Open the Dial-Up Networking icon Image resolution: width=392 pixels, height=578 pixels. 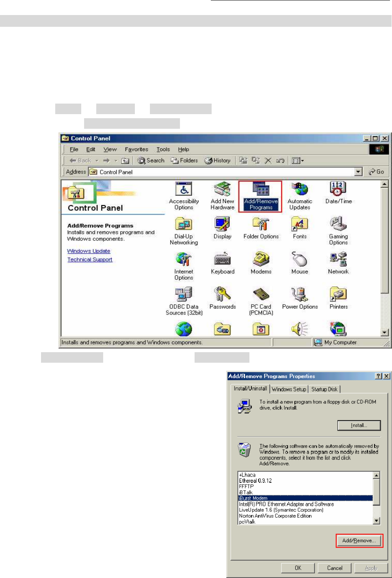point(184,231)
